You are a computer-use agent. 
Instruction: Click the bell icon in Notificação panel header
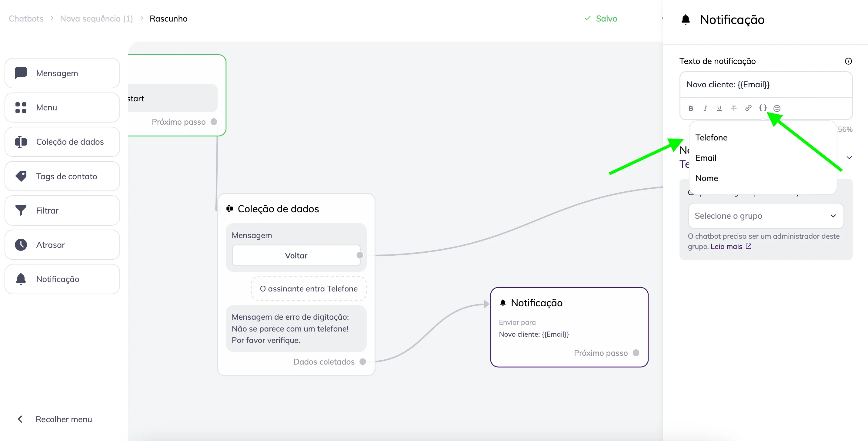coord(686,19)
